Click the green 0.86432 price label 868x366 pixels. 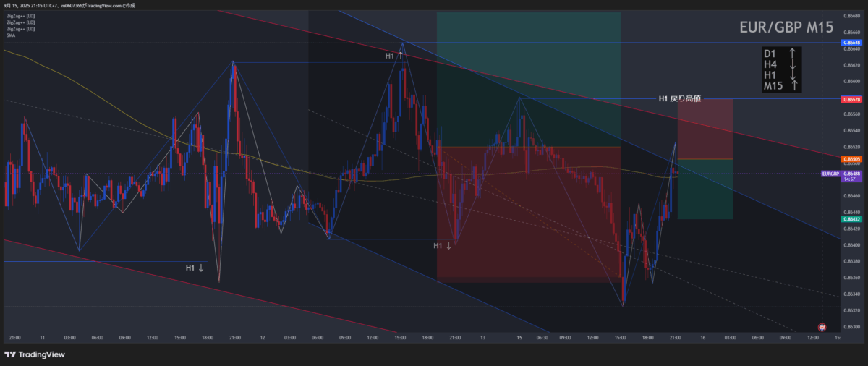851,219
